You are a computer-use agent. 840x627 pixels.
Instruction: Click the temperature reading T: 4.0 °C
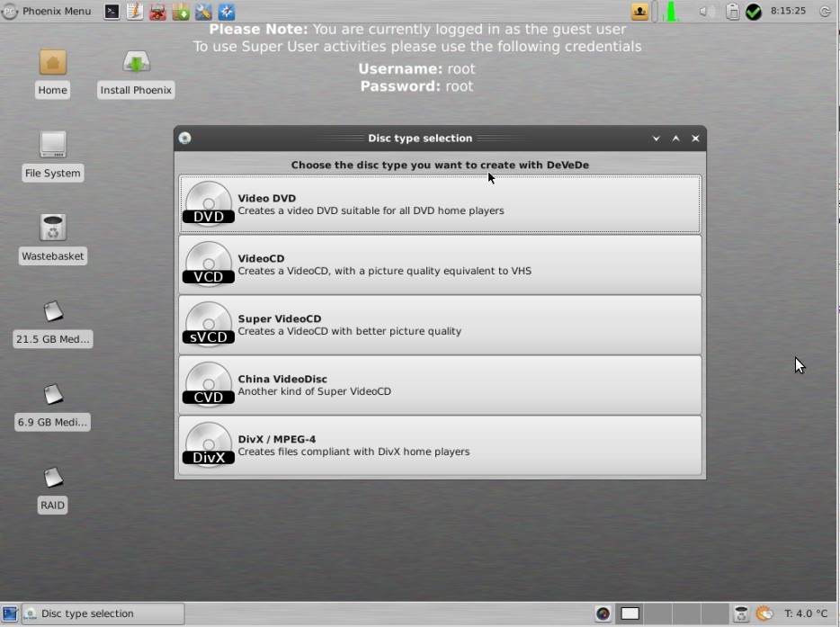click(x=806, y=614)
